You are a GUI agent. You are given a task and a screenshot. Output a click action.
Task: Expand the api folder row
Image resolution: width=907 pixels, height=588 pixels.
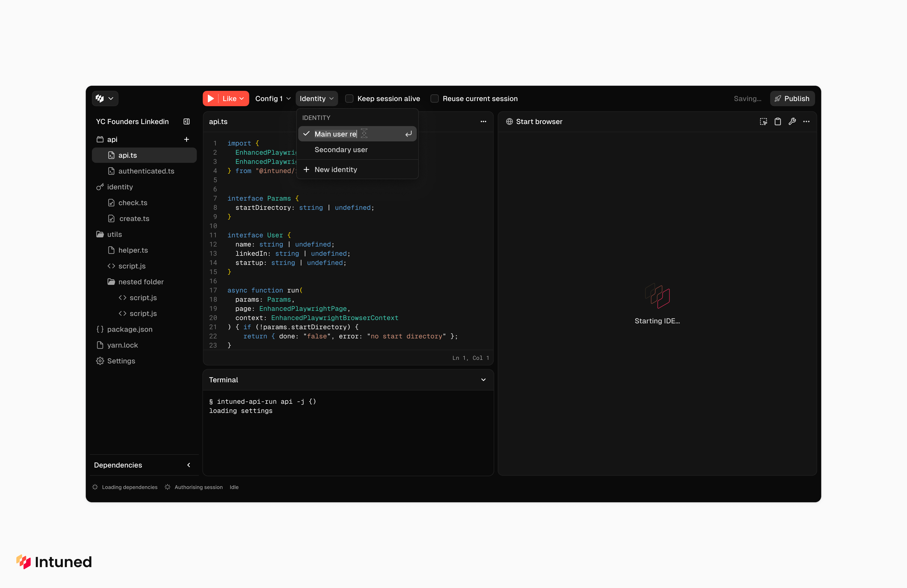[x=144, y=139]
